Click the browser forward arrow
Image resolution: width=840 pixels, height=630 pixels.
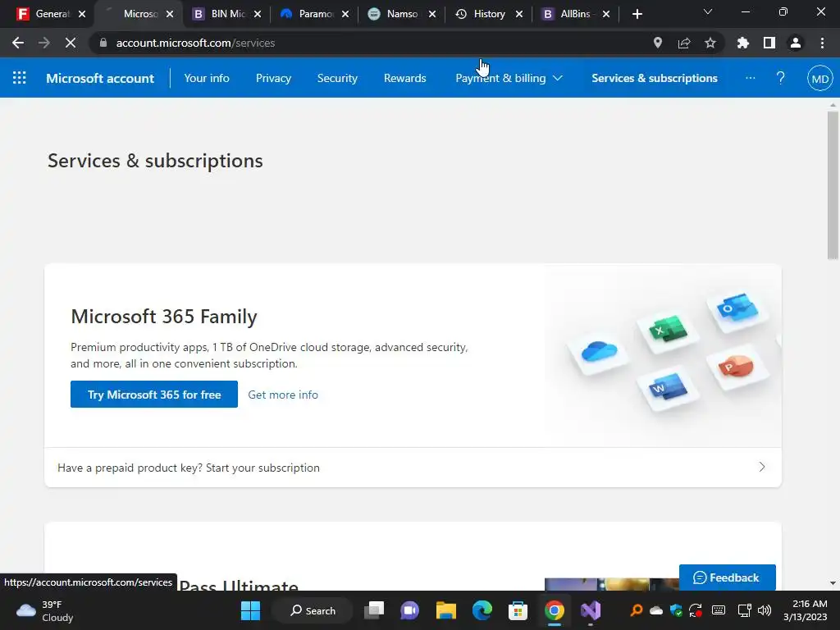pyautogui.click(x=44, y=43)
